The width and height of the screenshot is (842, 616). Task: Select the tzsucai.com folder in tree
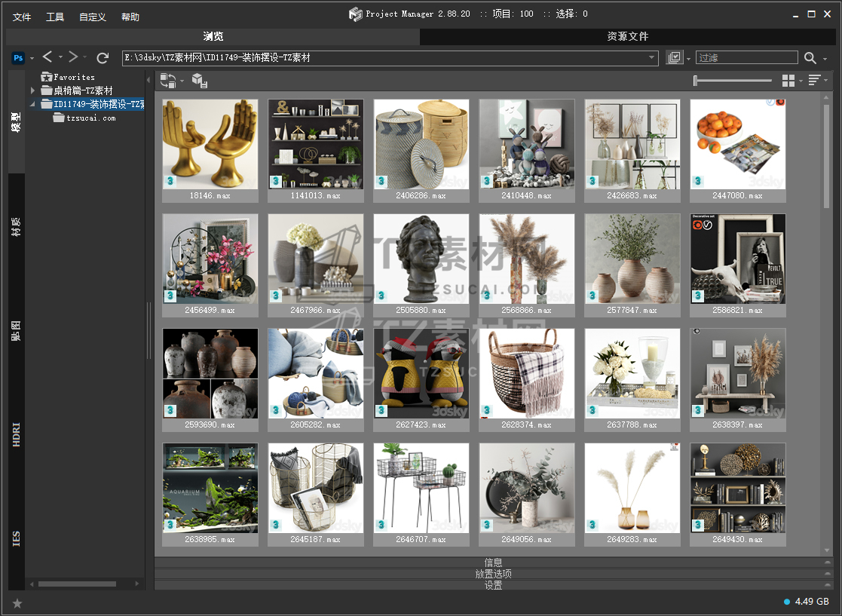[x=90, y=118]
